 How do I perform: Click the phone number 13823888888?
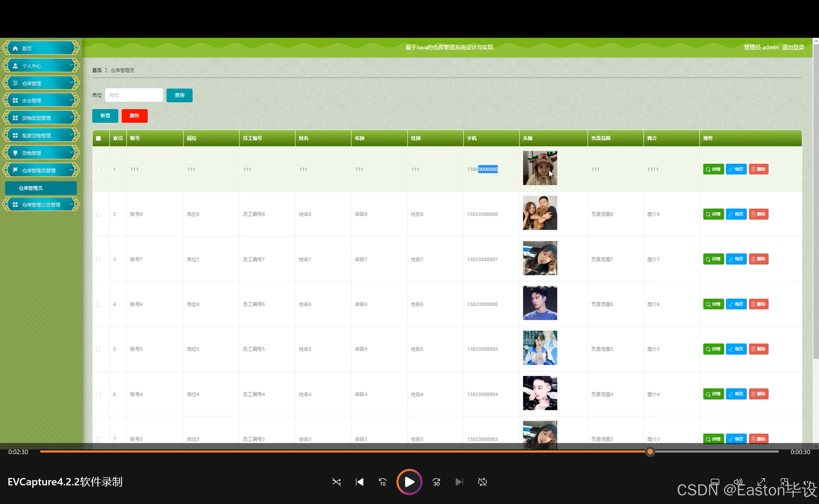(x=482, y=214)
